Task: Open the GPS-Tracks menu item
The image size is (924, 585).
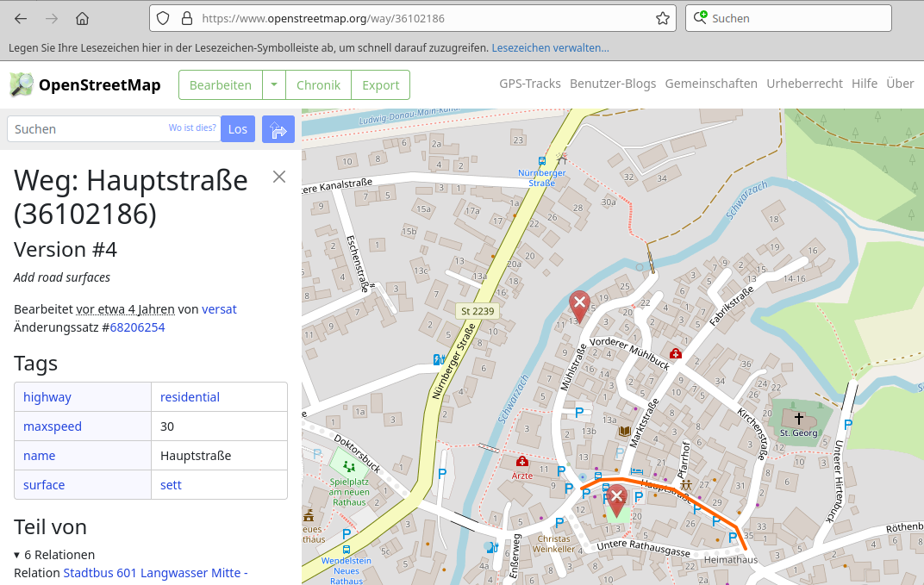Action: (x=529, y=84)
